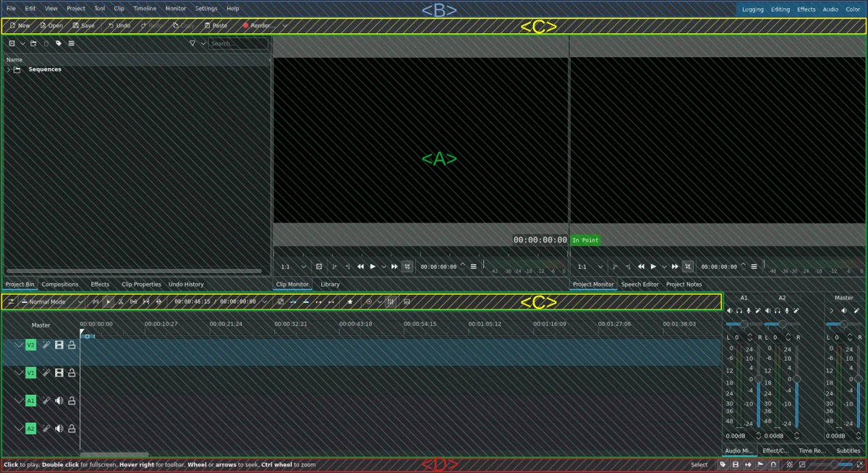Click the effects wand icon on track A1

46,400
